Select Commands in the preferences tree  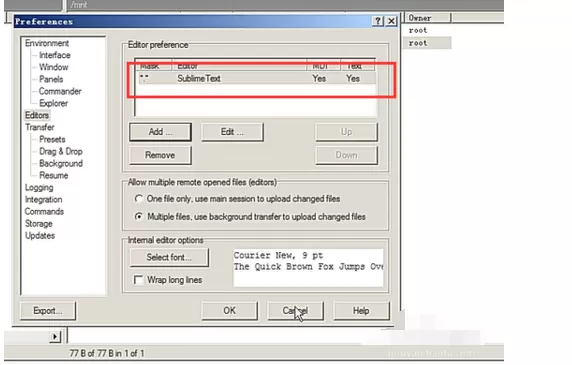tap(44, 211)
